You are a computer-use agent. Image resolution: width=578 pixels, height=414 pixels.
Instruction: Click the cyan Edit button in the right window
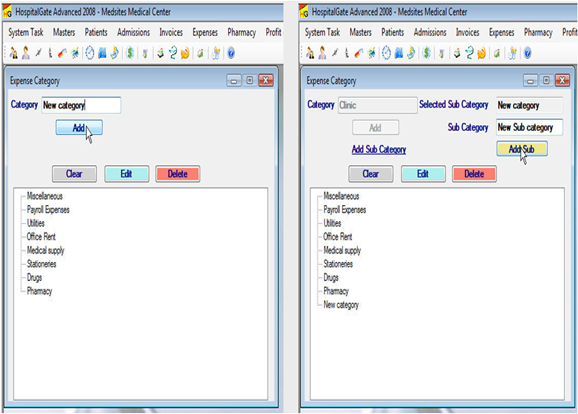(423, 174)
